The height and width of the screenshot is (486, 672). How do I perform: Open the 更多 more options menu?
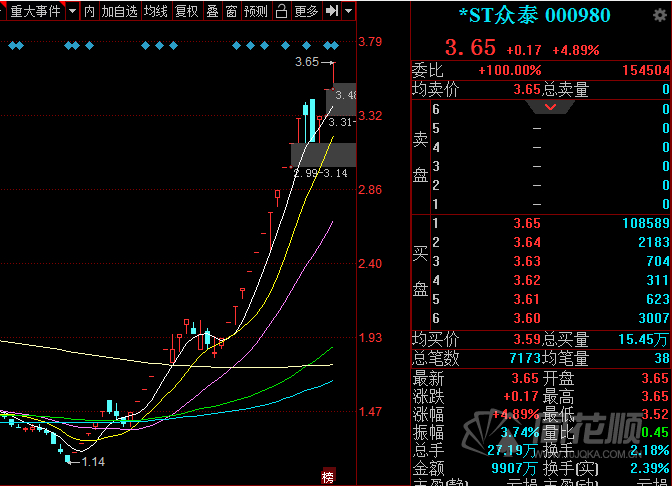(306, 11)
